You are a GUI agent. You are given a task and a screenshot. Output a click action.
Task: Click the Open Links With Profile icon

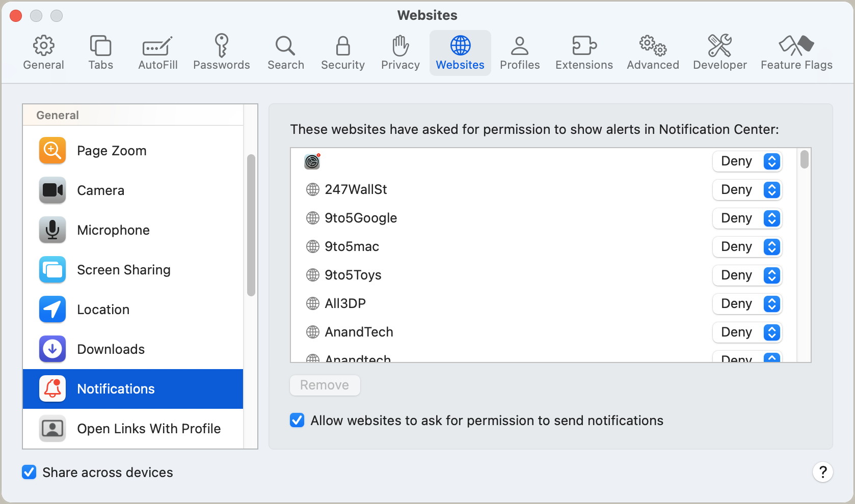tap(52, 429)
